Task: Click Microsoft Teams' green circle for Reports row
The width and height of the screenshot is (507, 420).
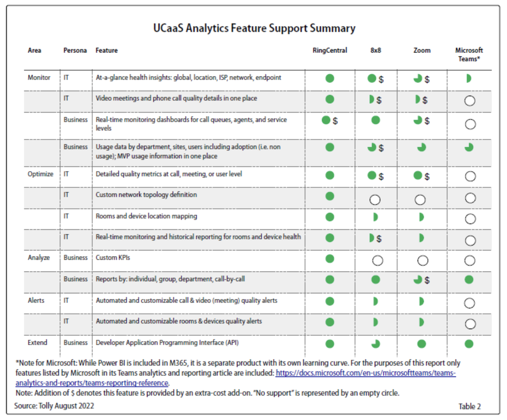Action: 469,280
